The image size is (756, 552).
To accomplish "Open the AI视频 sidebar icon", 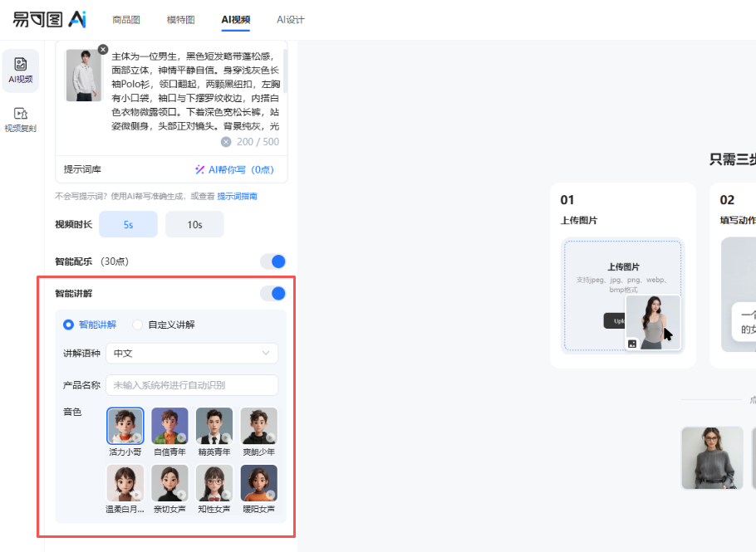I will [x=21, y=68].
